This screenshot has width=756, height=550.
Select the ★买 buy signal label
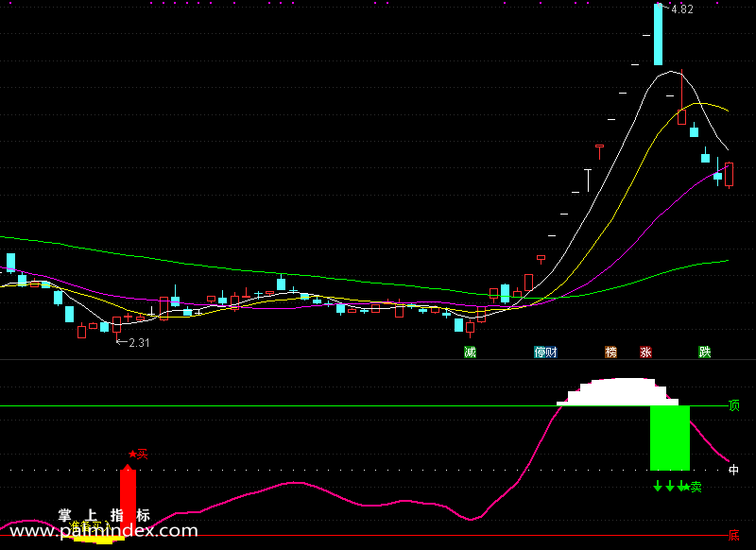tap(138, 454)
